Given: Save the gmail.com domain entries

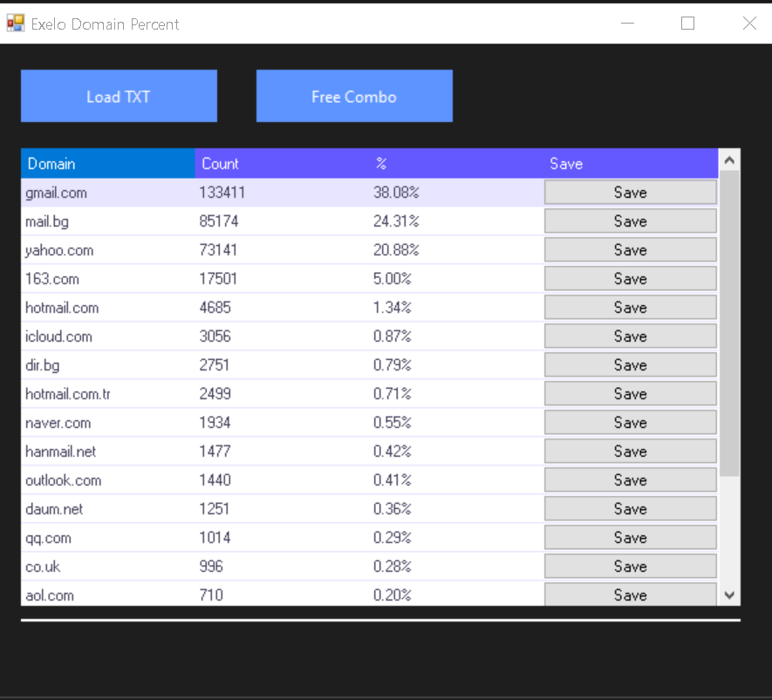Looking at the screenshot, I should (630, 193).
